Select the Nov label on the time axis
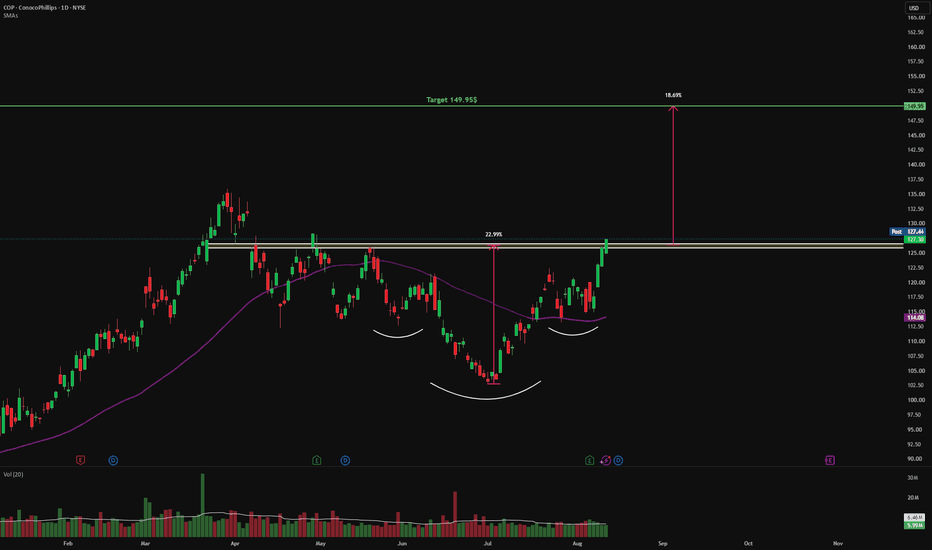 pos(837,543)
